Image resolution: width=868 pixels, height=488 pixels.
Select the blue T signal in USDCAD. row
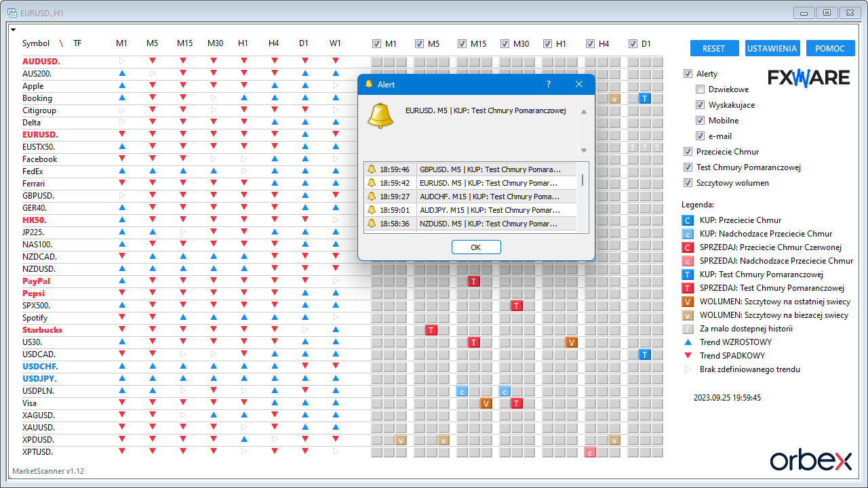click(x=645, y=354)
